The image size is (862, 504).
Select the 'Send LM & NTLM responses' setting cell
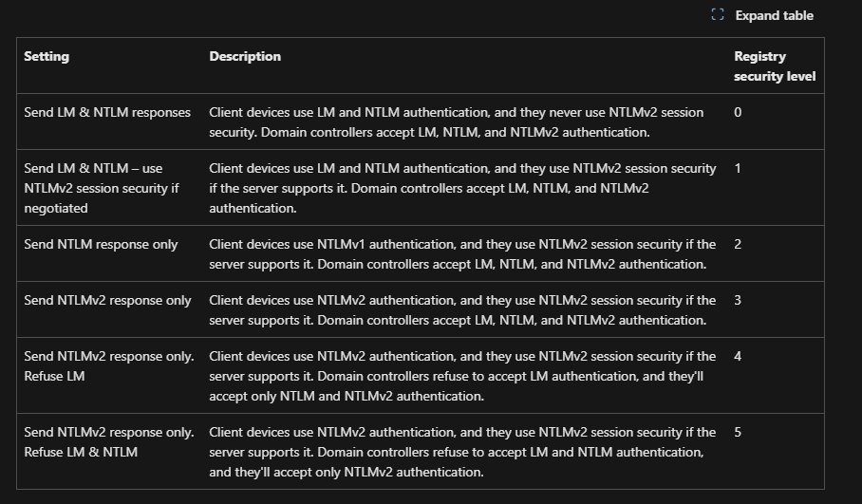point(107,112)
